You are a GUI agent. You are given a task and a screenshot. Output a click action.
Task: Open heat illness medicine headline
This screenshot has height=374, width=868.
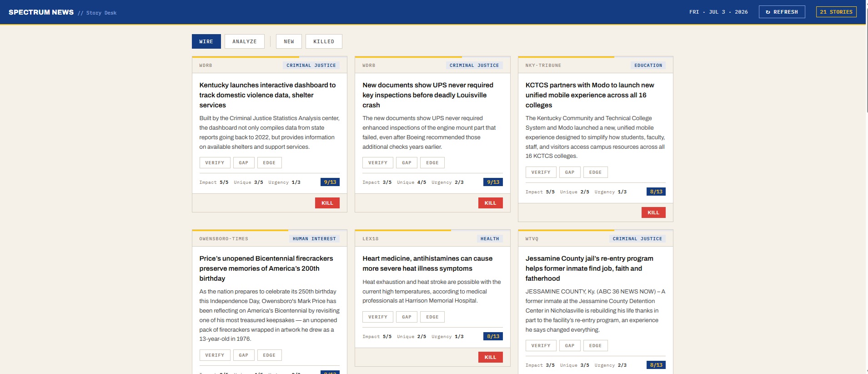point(432,263)
